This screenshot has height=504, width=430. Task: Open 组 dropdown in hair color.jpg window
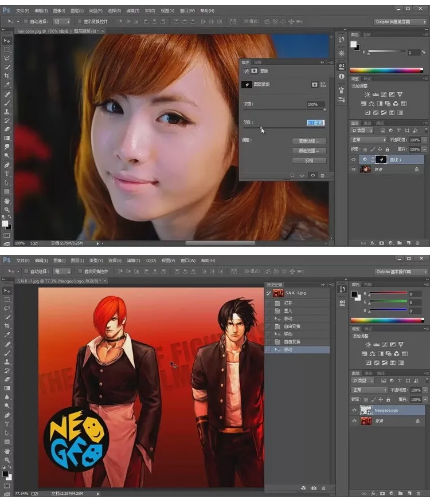(x=62, y=22)
